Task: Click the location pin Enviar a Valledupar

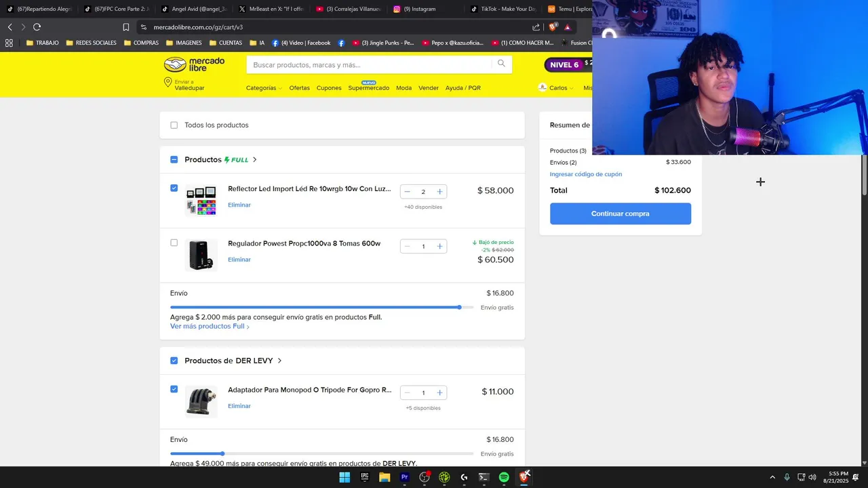Action: (x=184, y=85)
